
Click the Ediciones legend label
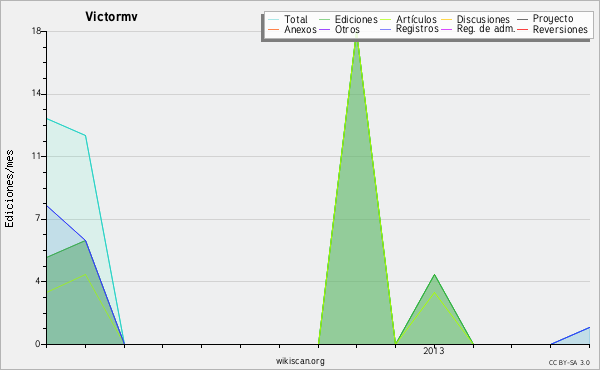(356, 19)
